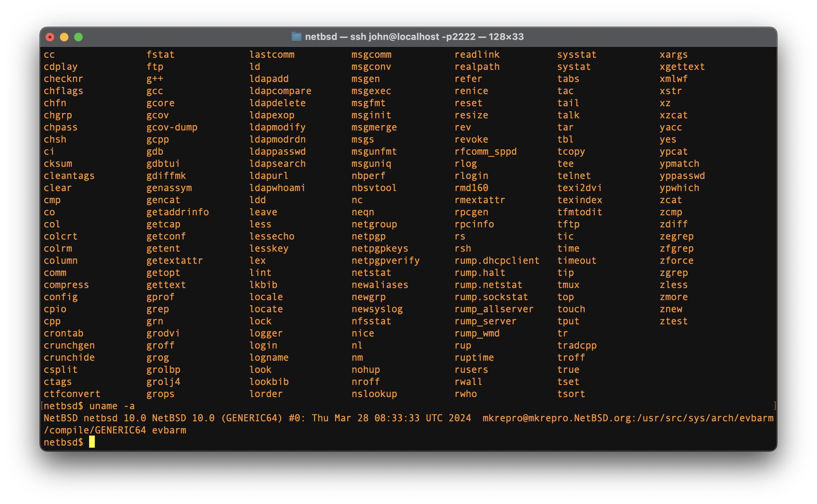
Task: Click 'cdplay' in the listing
Action: click(x=61, y=67)
